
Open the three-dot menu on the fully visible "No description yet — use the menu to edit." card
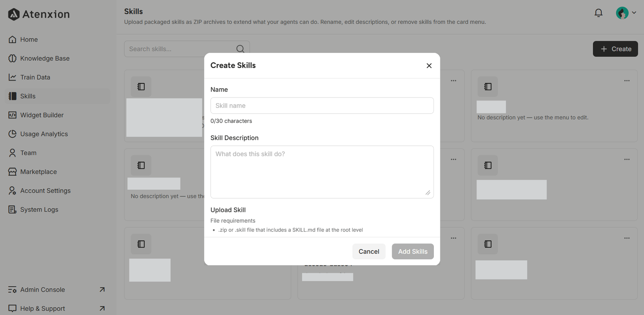[x=627, y=81]
